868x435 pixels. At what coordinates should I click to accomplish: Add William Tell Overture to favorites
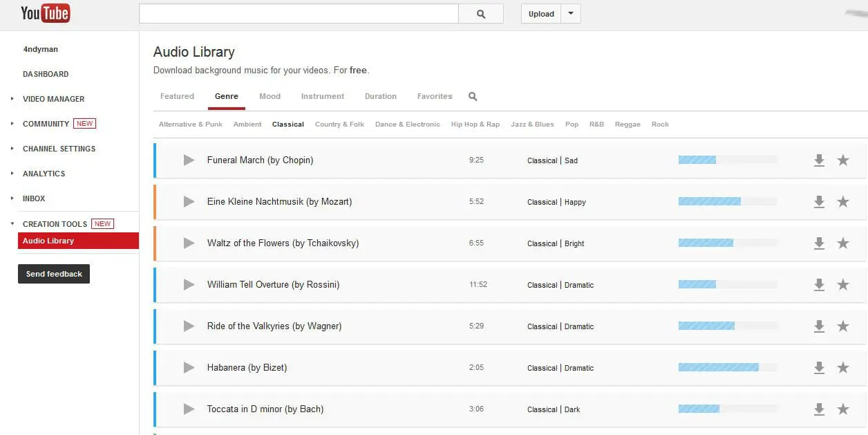(843, 285)
